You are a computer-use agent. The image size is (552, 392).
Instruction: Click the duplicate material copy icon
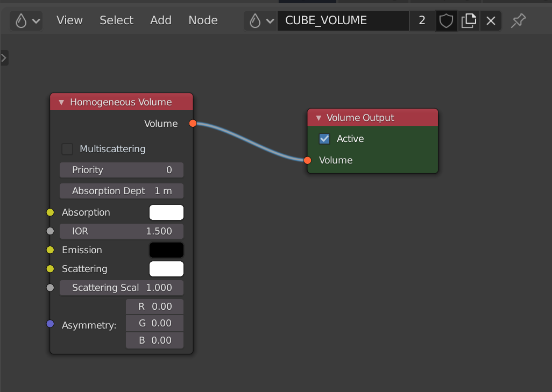(469, 21)
